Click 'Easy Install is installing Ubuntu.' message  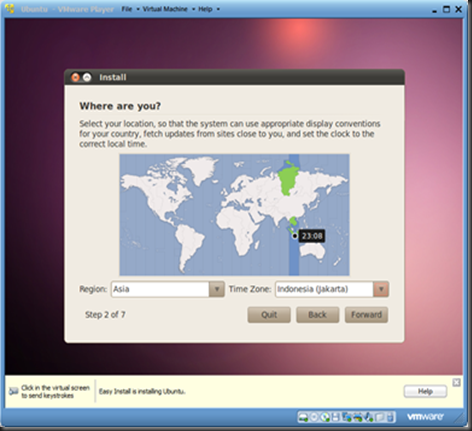coord(142,391)
